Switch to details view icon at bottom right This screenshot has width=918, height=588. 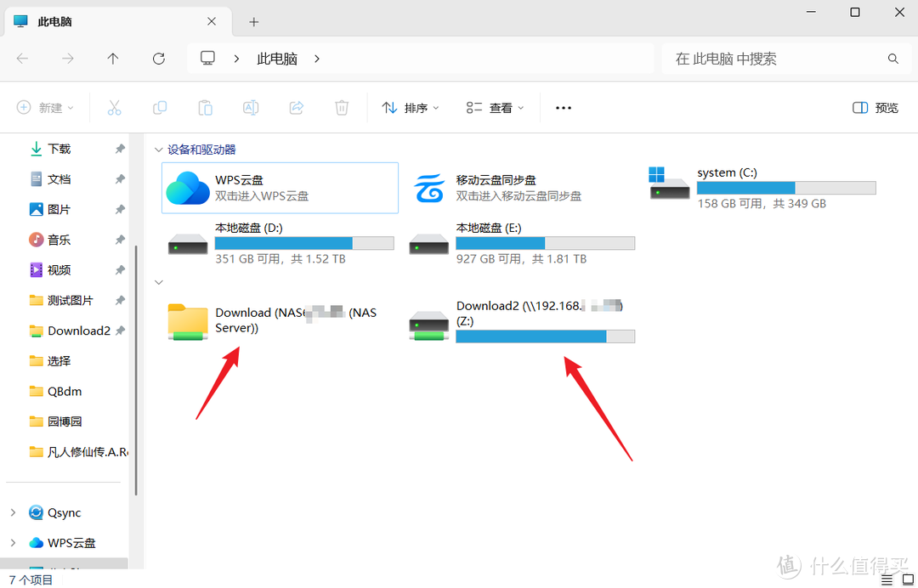coord(887,580)
